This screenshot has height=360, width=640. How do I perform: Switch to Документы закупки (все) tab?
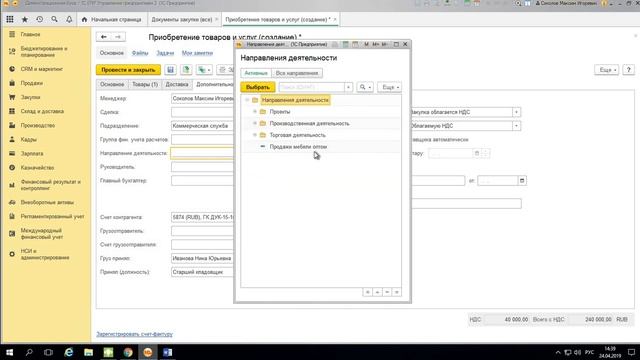coord(182,19)
